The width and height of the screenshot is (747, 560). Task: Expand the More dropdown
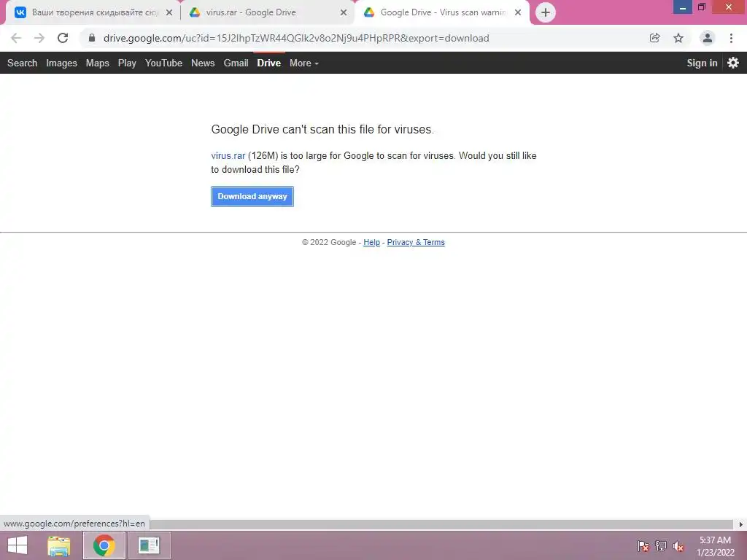pos(304,63)
